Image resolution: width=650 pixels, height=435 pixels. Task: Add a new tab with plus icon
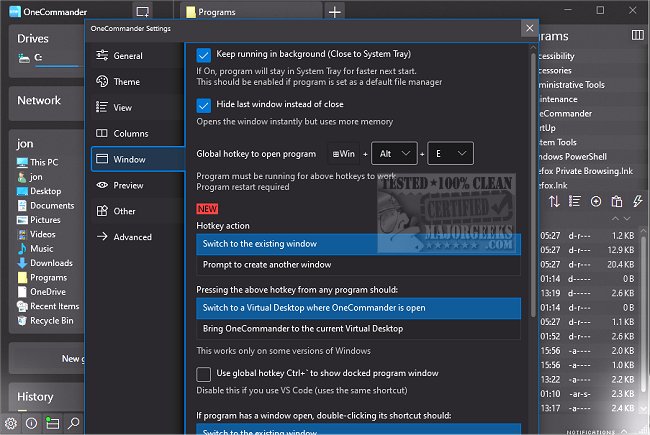click(335, 12)
